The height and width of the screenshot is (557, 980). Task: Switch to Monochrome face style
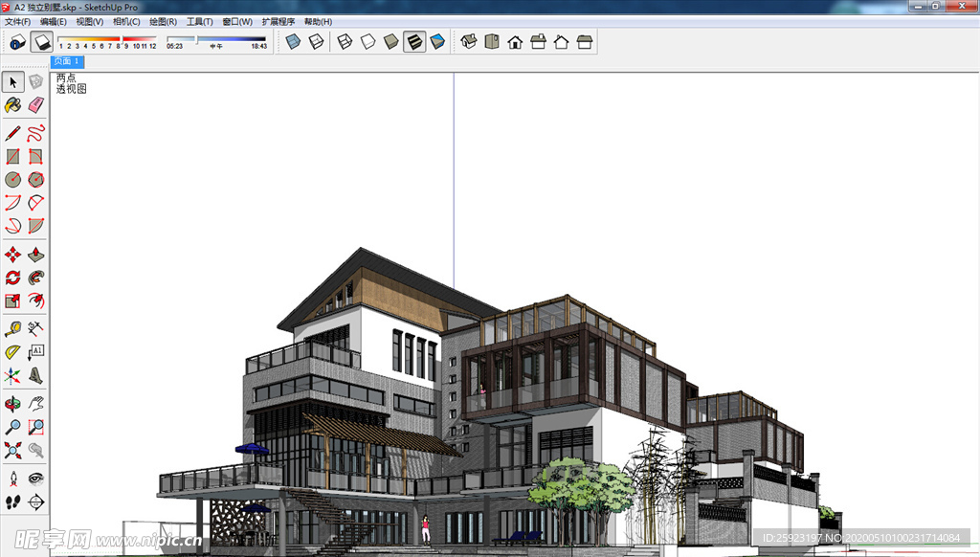[437, 42]
